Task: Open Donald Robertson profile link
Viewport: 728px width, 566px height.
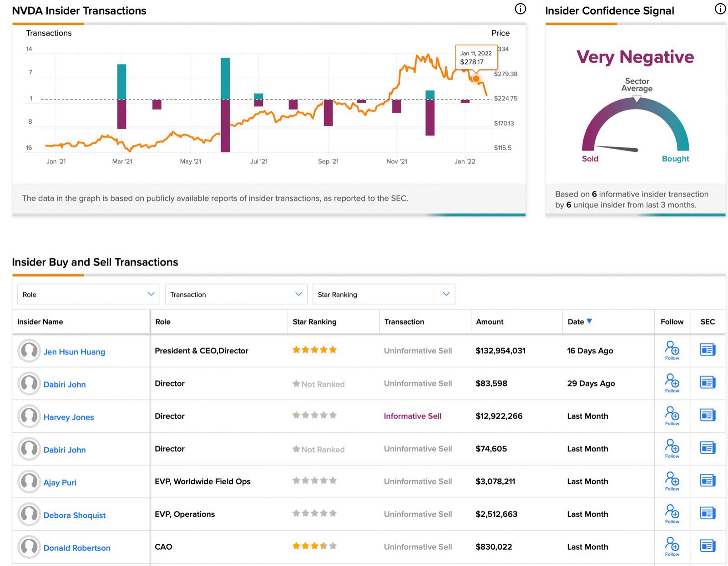Action: [77, 548]
